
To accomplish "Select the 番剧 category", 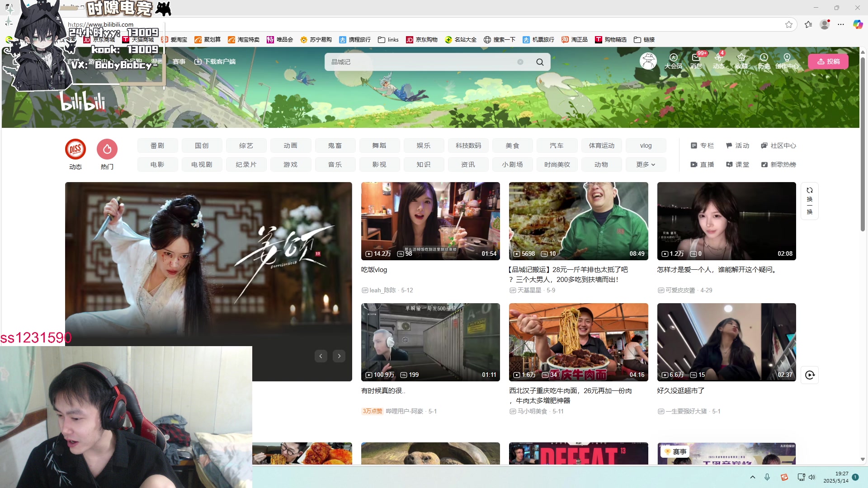I will 157,145.
